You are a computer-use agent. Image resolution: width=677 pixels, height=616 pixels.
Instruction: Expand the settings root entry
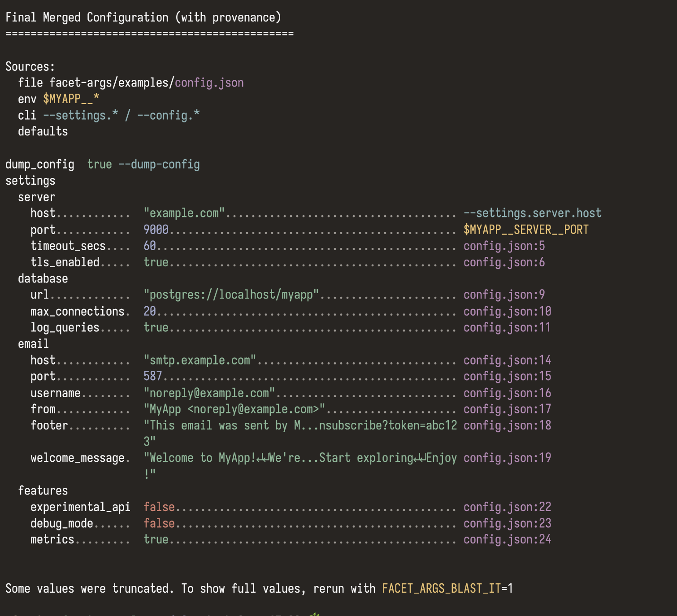pos(30,180)
